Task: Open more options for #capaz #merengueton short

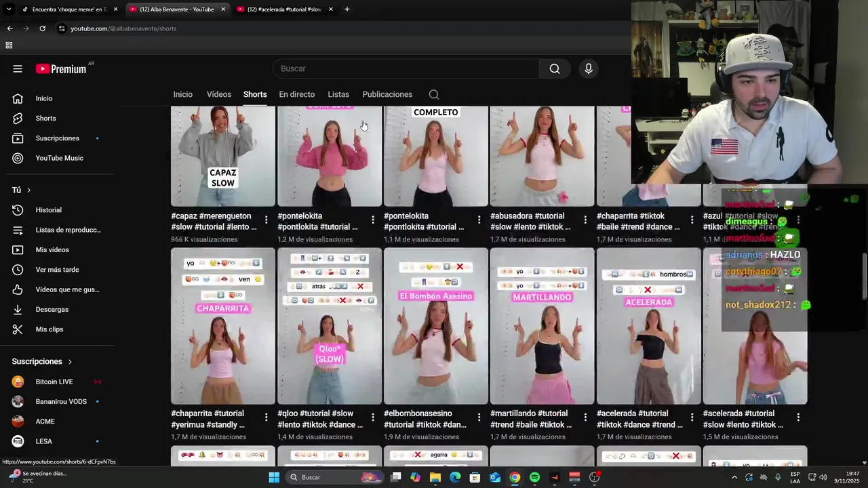Action: [266, 220]
